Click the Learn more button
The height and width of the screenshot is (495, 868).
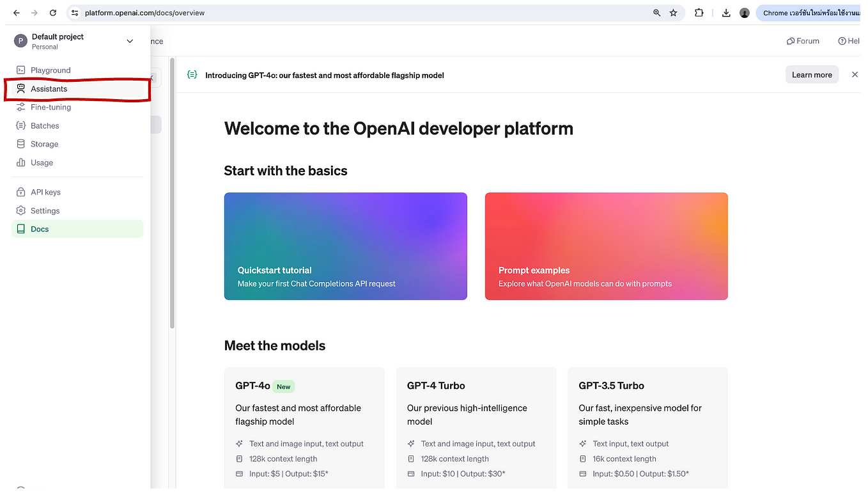(x=812, y=75)
